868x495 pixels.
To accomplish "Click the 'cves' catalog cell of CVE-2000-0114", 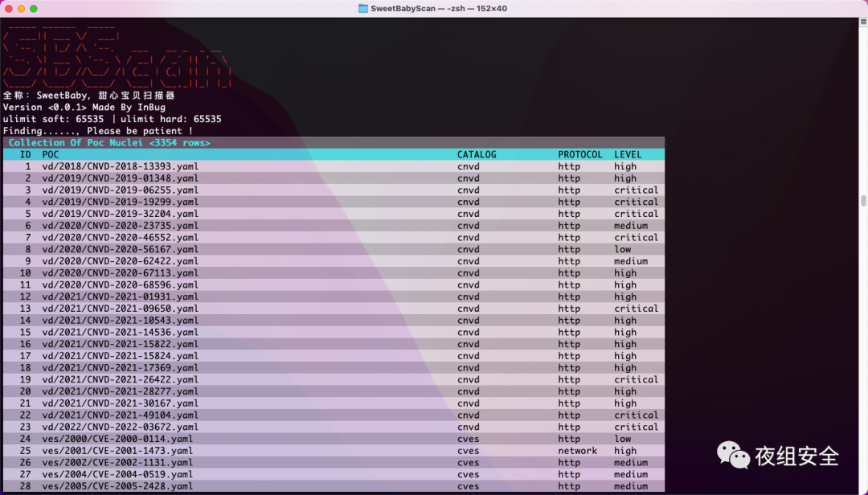I will pyautogui.click(x=469, y=439).
